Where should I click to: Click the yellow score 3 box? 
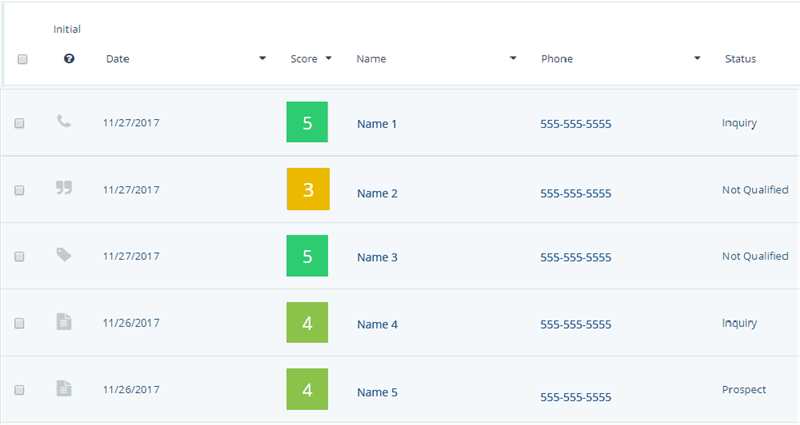click(x=308, y=189)
